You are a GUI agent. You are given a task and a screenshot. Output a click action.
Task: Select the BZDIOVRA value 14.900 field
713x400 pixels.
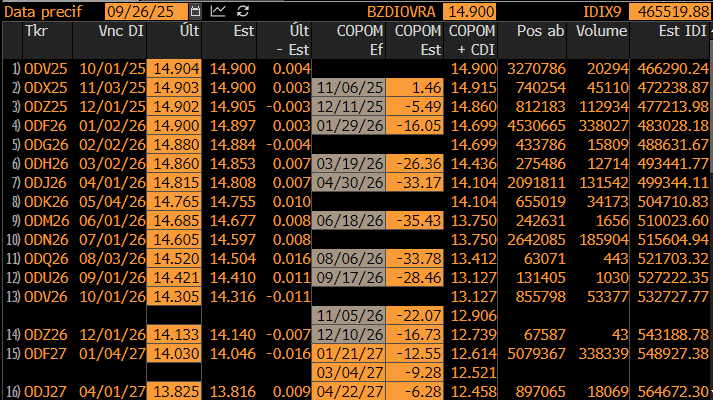(x=469, y=11)
